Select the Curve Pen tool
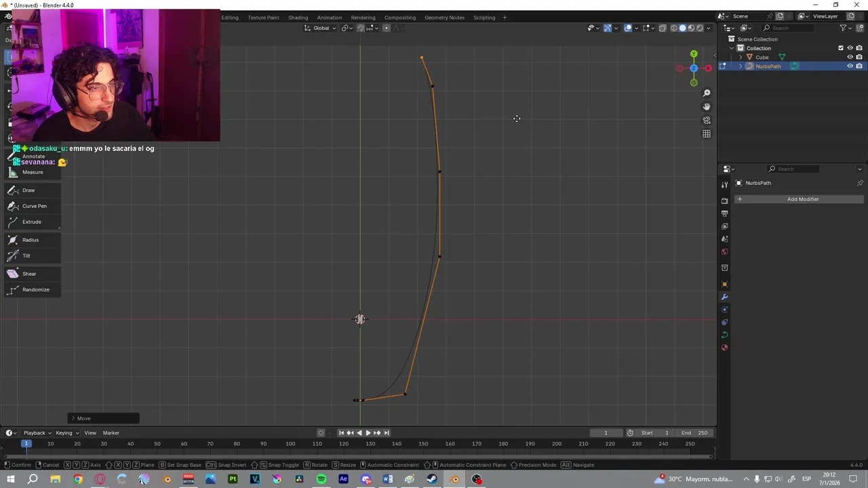This screenshot has width=868, height=488. 32,206
